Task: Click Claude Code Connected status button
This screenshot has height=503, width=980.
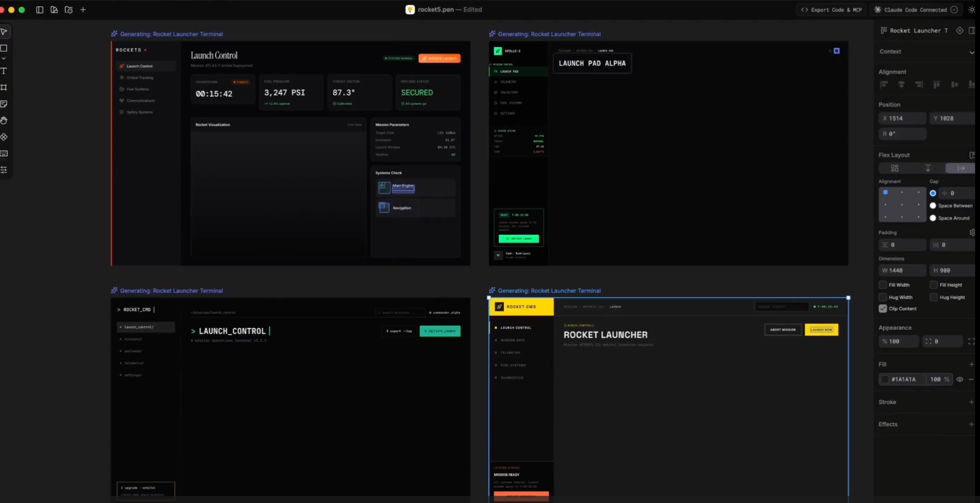Action: point(916,10)
